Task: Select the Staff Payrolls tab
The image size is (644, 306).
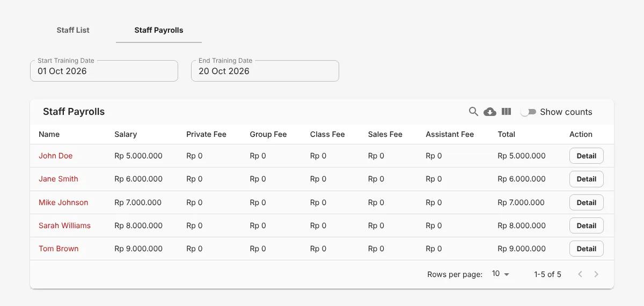Action: click(x=159, y=30)
